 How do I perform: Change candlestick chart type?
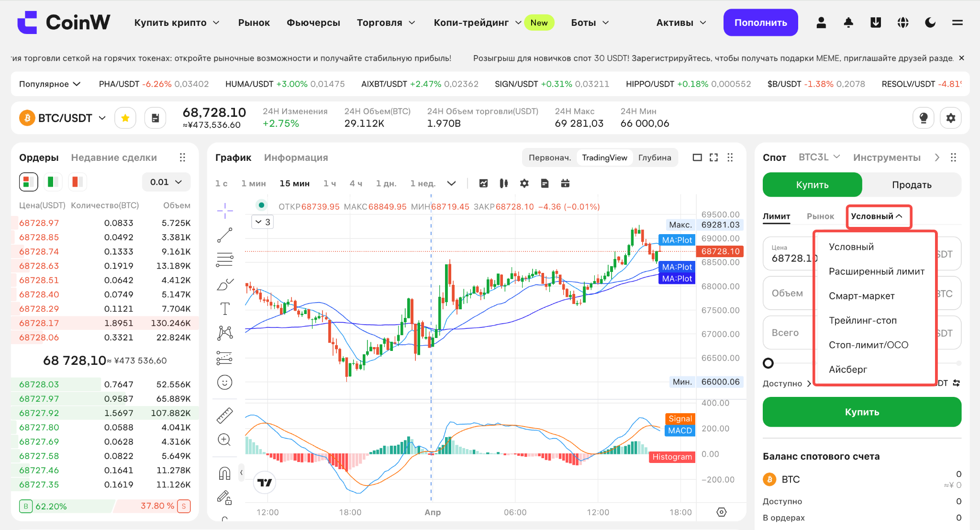click(504, 183)
